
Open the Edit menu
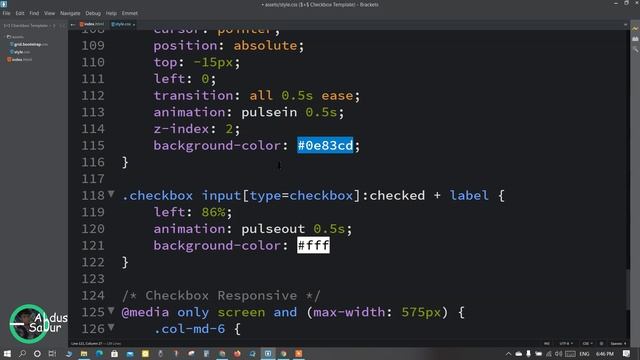[x=20, y=13]
